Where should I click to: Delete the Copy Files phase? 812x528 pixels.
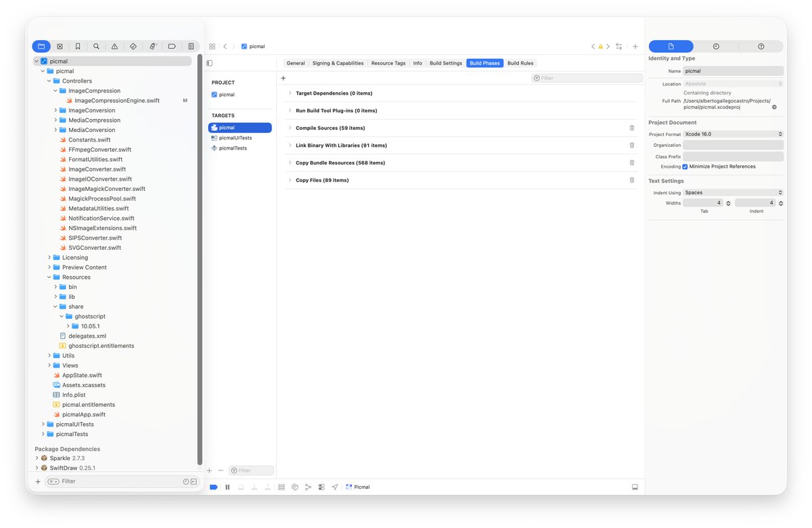[x=632, y=180]
